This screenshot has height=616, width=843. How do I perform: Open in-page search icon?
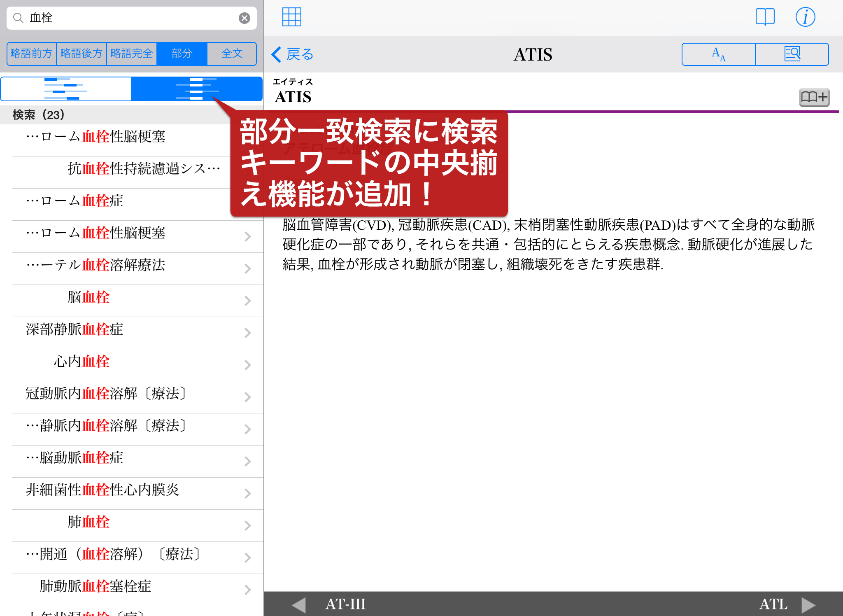[792, 54]
